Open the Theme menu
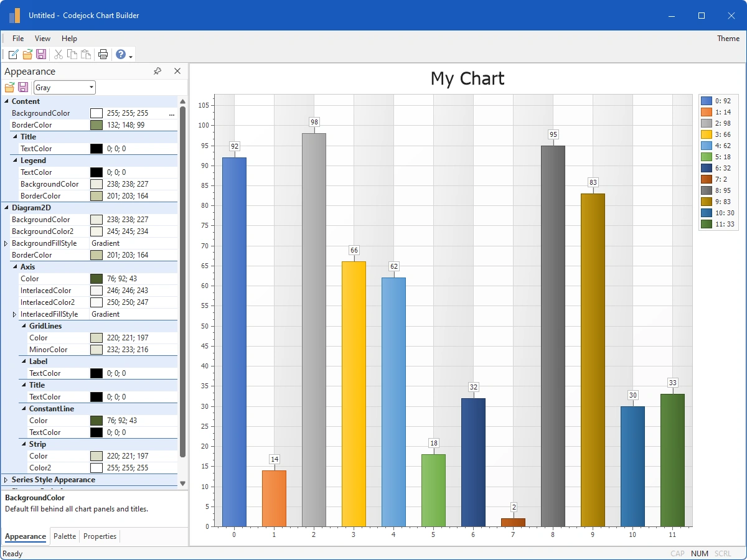This screenshot has width=747, height=560. 728,39
